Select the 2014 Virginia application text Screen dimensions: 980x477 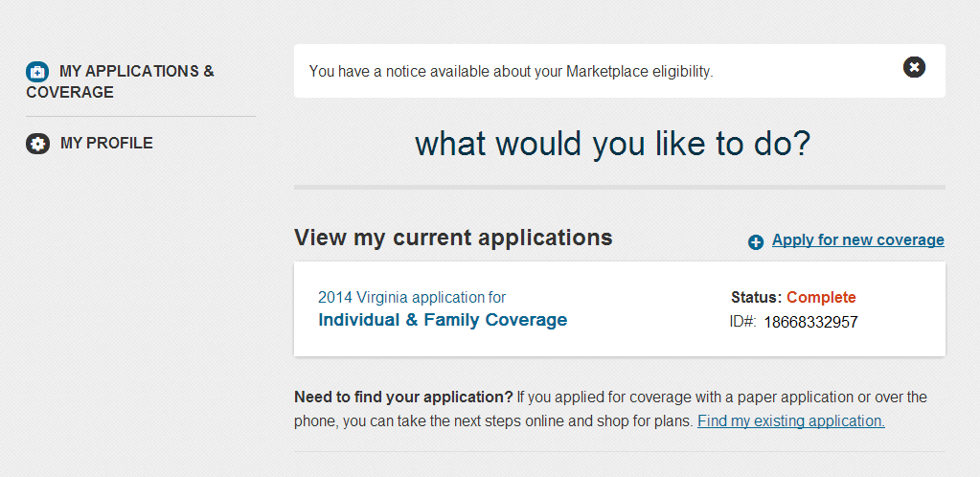pos(412,297)
